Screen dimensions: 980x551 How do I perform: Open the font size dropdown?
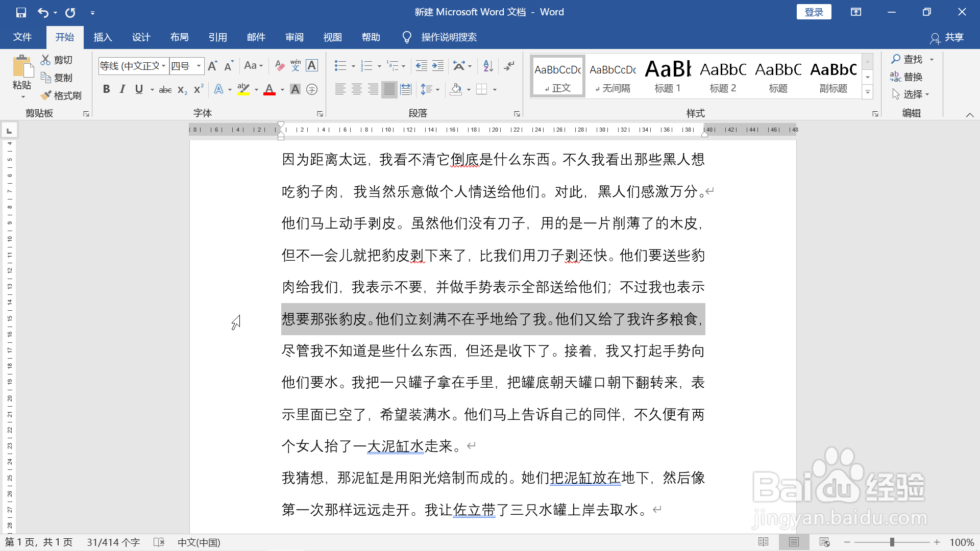[198, 66]
